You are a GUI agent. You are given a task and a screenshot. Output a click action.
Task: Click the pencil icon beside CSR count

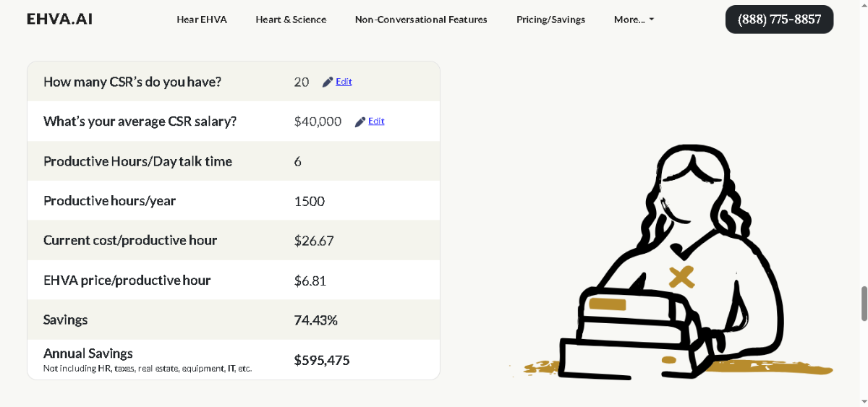[328, 82]
